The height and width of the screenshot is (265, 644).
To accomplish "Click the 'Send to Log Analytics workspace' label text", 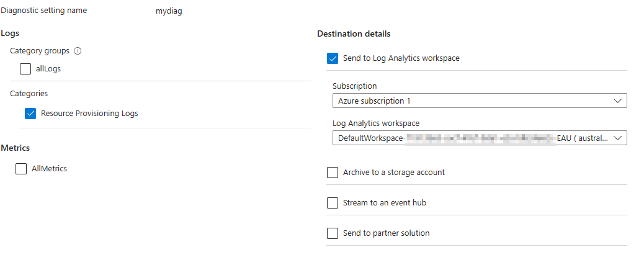I will coord(401,58).
